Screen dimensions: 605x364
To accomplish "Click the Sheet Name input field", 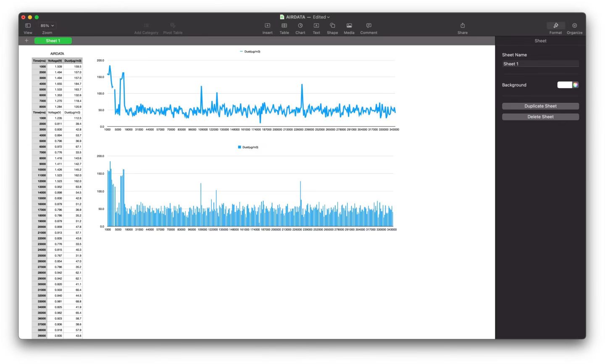I will click(540, 64).
